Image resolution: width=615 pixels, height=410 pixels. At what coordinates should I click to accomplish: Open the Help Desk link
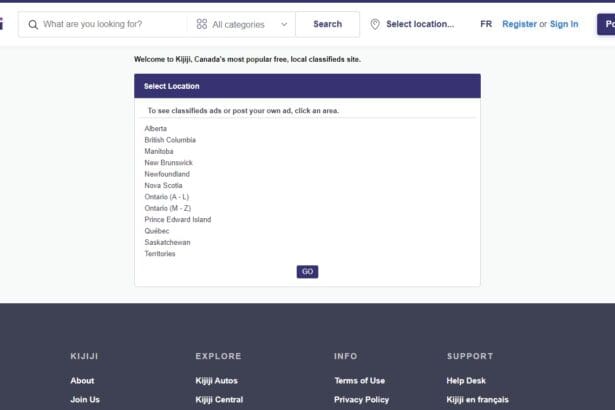(466, 381)
